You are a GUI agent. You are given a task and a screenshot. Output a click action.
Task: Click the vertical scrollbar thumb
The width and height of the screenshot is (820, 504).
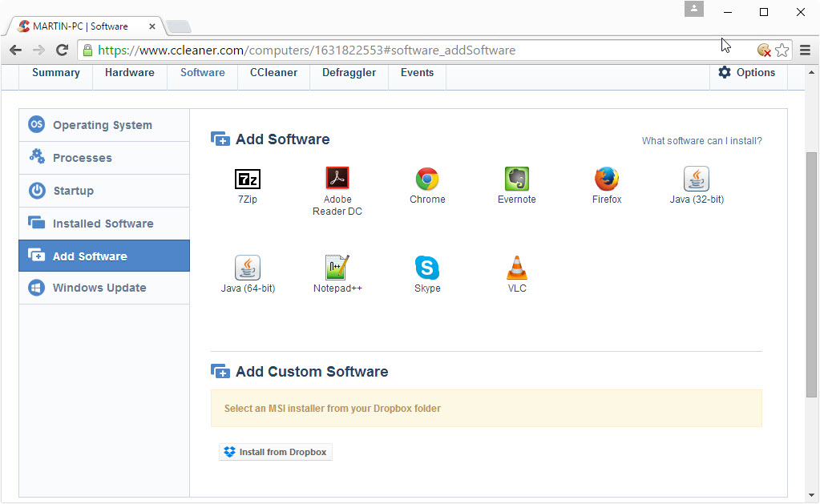(811, 275)
